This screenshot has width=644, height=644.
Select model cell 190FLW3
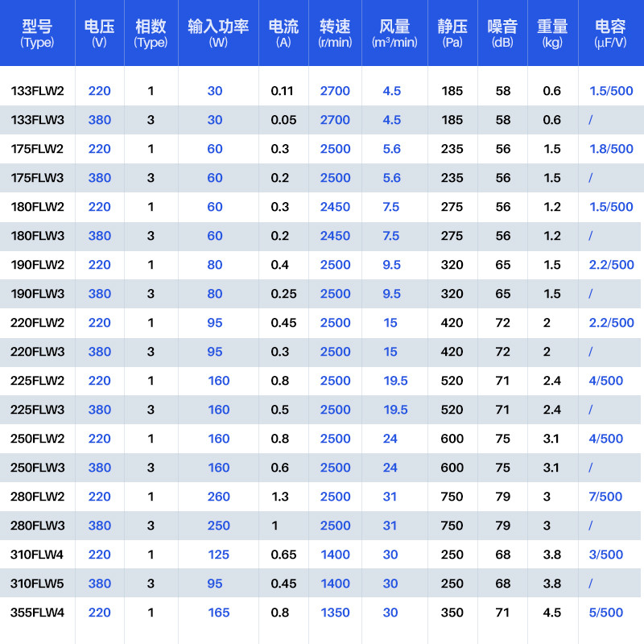click(37, 294)
